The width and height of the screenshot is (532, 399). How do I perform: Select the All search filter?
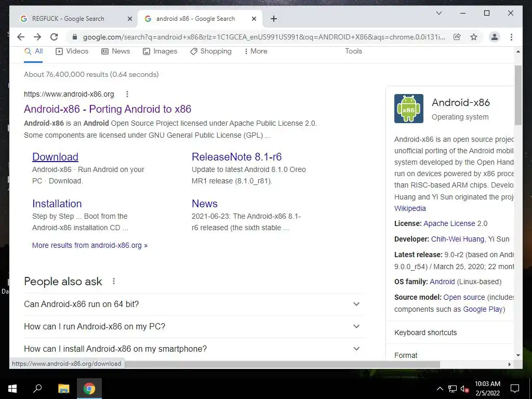point(33,51)
